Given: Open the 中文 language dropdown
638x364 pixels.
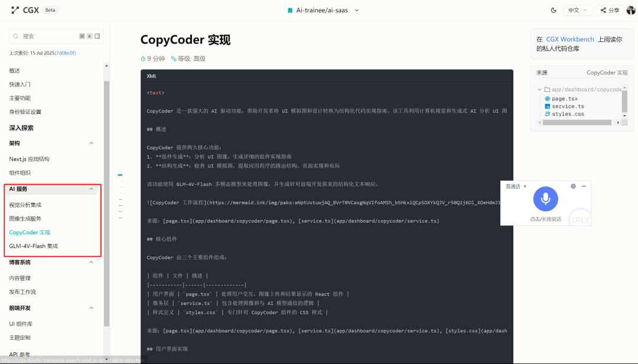Looking at the screenshot, I should click(x=578, y=10).
